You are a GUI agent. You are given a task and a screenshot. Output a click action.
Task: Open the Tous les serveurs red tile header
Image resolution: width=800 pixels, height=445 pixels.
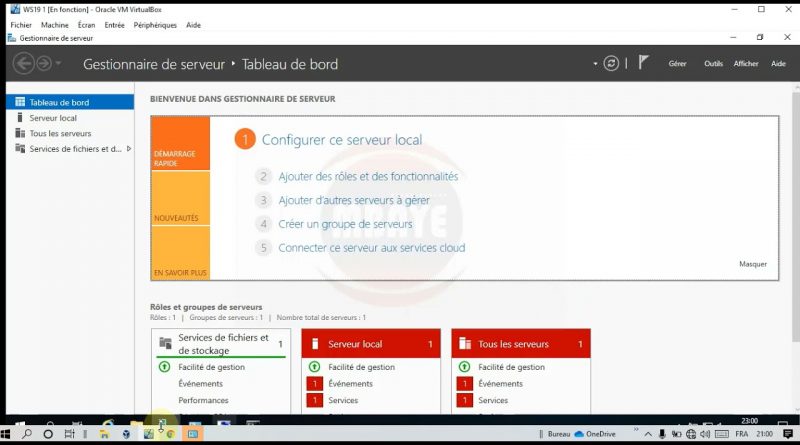point(521,344)
